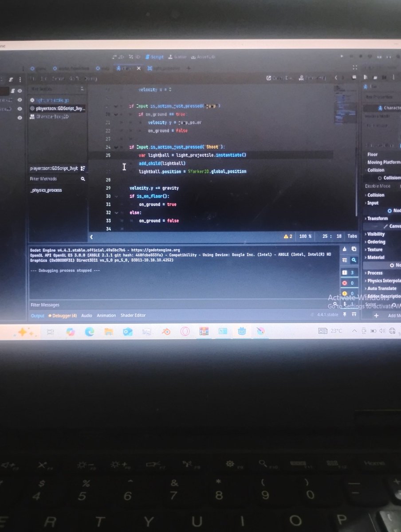Clear the output log icon
Image resolution: width=401 pixels, height=532 pixels.
345,249
